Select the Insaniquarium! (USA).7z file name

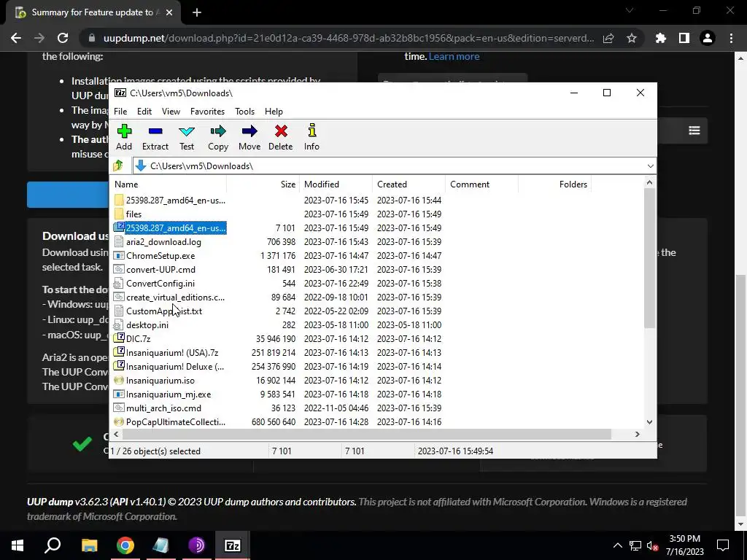pos(172,352)
